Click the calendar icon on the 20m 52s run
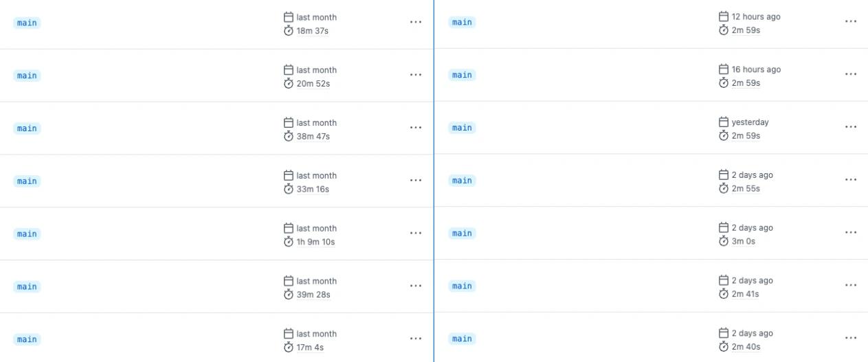 coord(289,69)
